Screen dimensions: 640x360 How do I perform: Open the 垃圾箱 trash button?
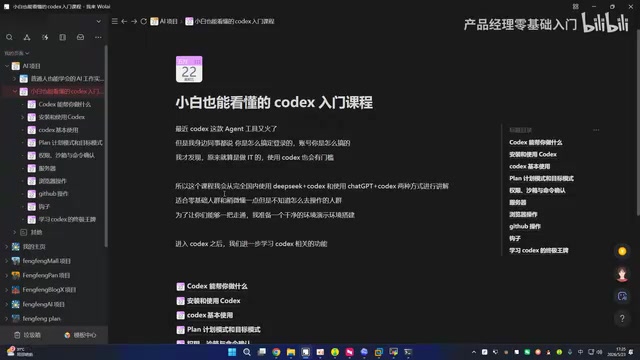click(27, 335)
